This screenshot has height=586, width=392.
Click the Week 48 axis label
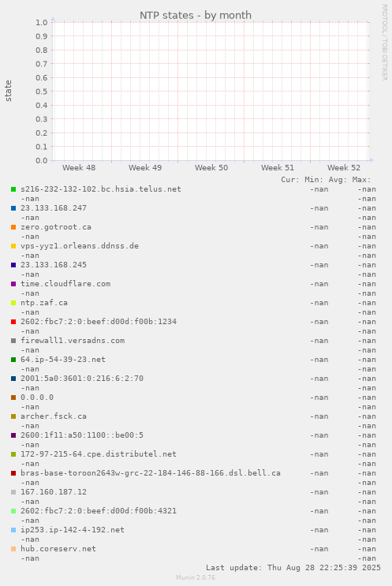tap(79, 168)
